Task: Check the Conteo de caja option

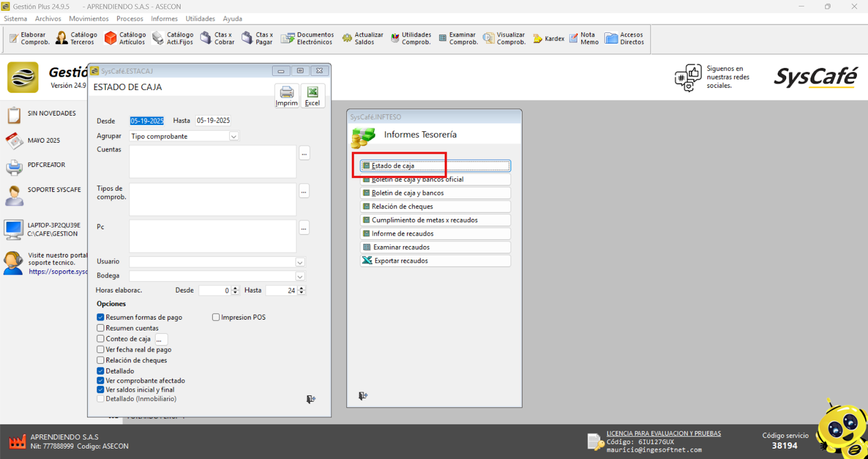Action: [x=100, y=339]
